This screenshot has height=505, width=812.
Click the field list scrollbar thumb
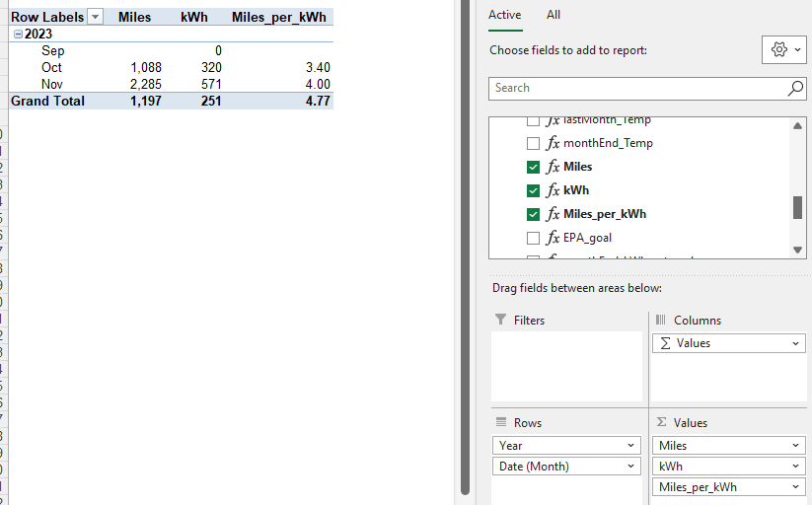tap(797, 208)
